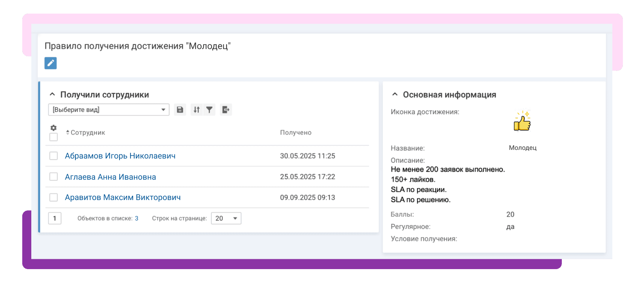Collapse the Основная информация section

point(395,94)
